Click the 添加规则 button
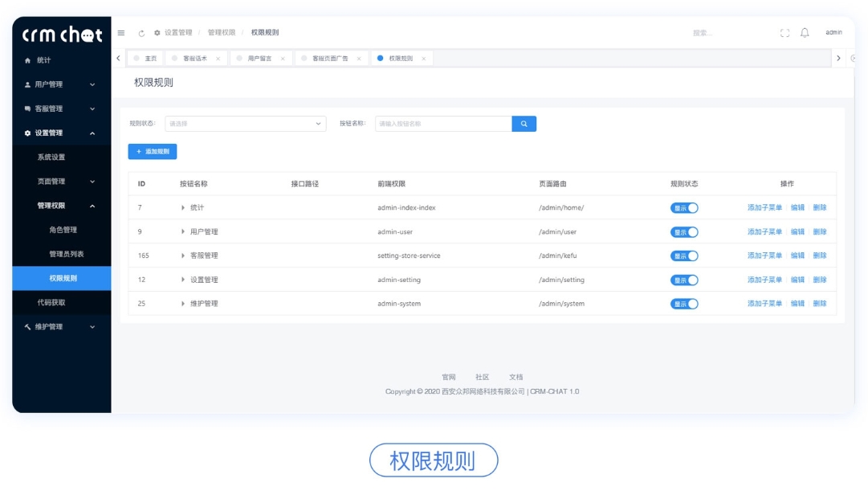 (x=152, y=151)
